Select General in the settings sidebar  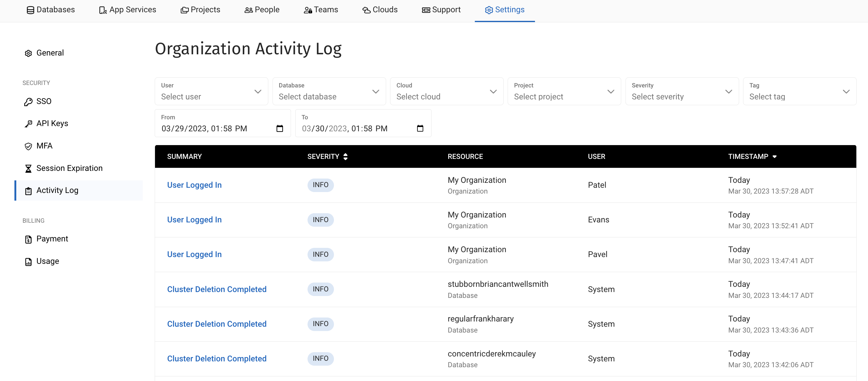[x=50, y=53]
